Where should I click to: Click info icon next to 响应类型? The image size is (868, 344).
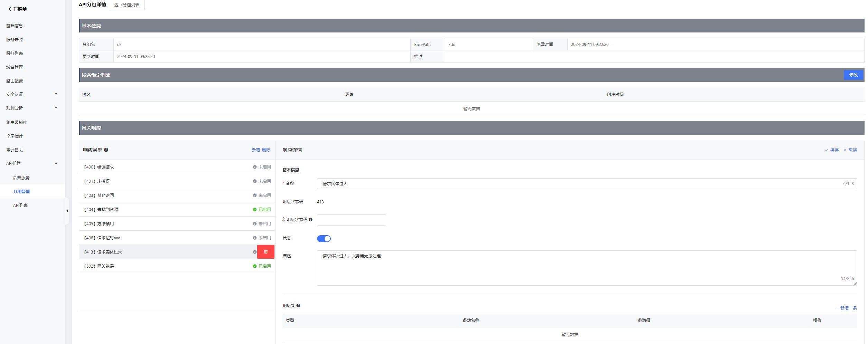coord(106,150)
